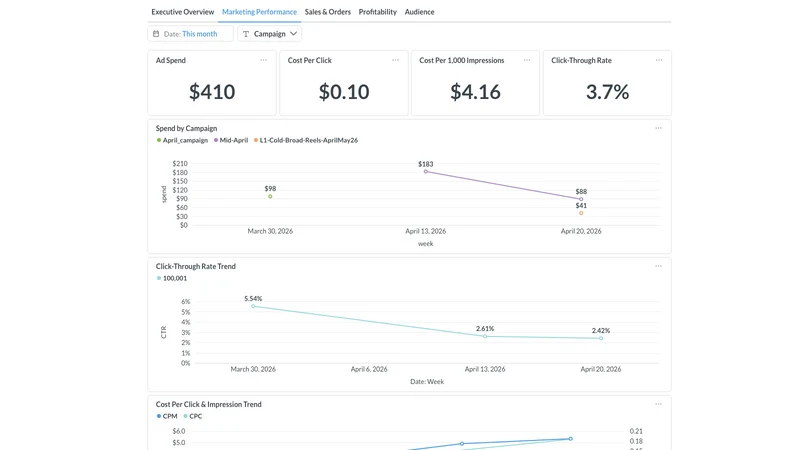Click the calendar icon in Date filter

point(156,34)
